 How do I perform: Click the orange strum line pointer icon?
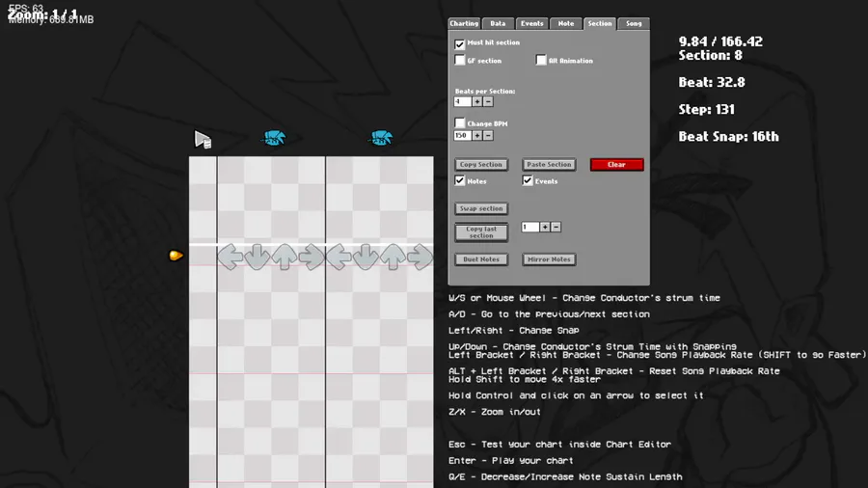coord(176,255)
